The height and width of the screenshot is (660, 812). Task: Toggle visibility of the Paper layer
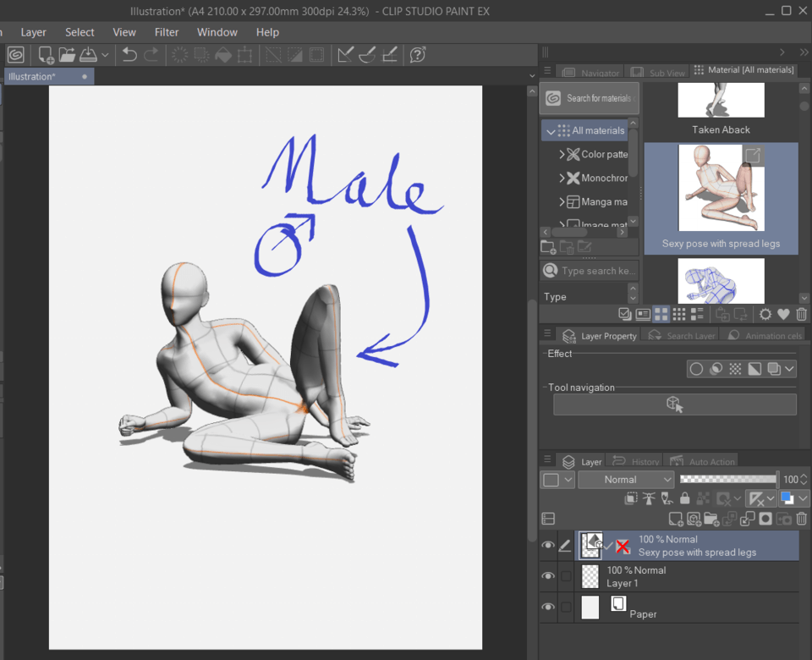pyautogui.click(x=548, y=608)
